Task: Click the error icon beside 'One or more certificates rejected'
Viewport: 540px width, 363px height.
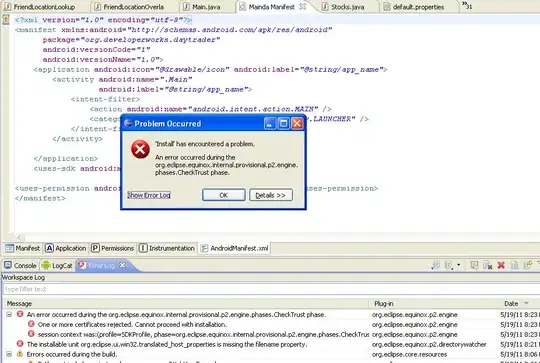Action: click(x=31, y=324)
